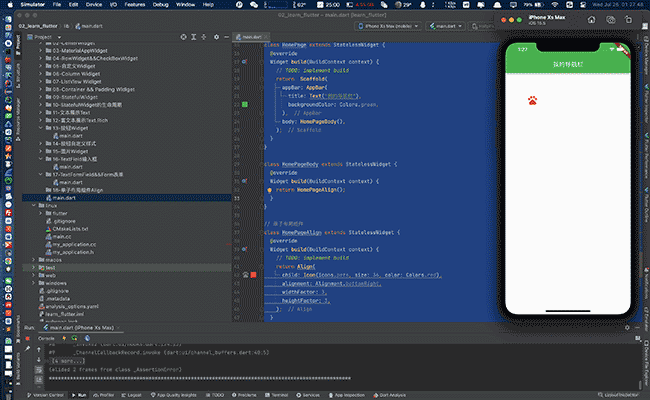
Task: Open the Dart Analysis tool window
Action: coord(389,395)
